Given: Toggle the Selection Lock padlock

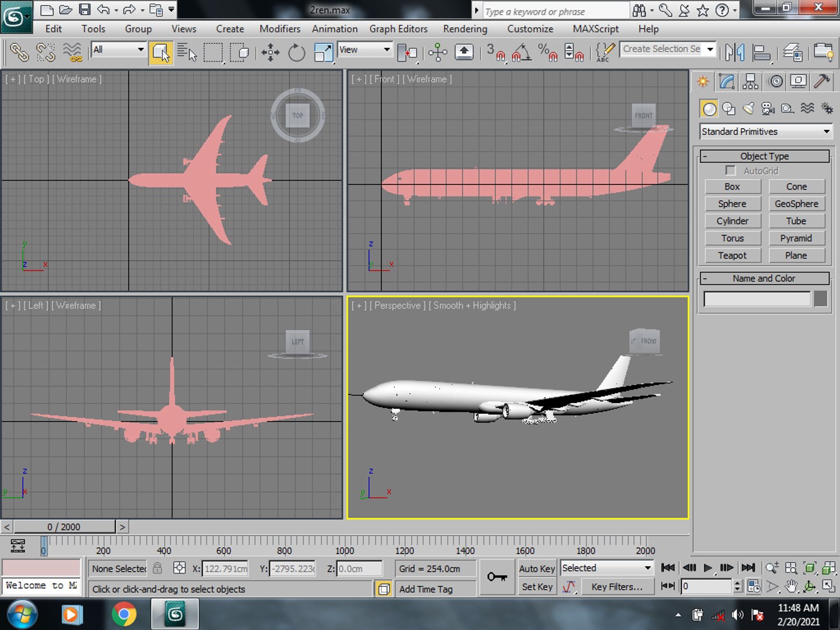Looking at the screenshot, I should pos(157,568).
